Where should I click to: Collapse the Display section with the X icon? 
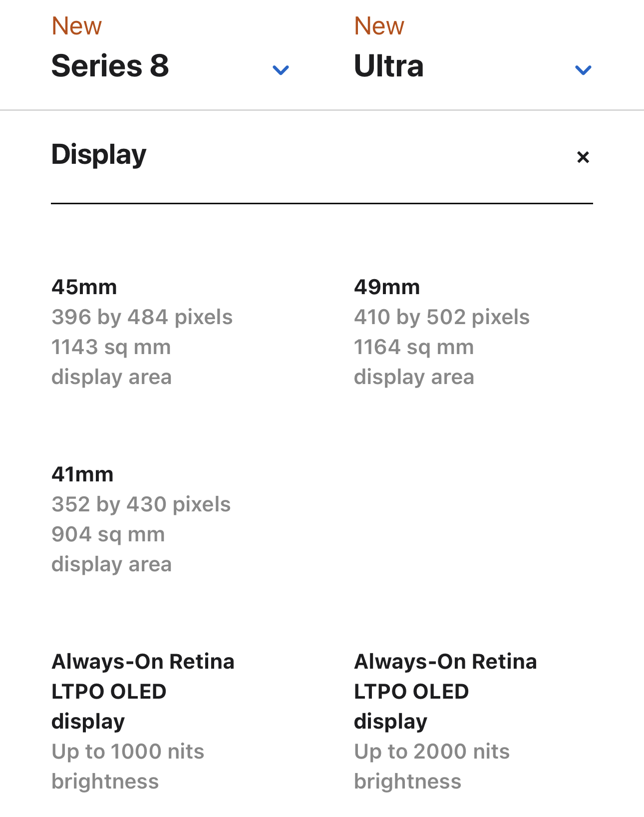583,157
